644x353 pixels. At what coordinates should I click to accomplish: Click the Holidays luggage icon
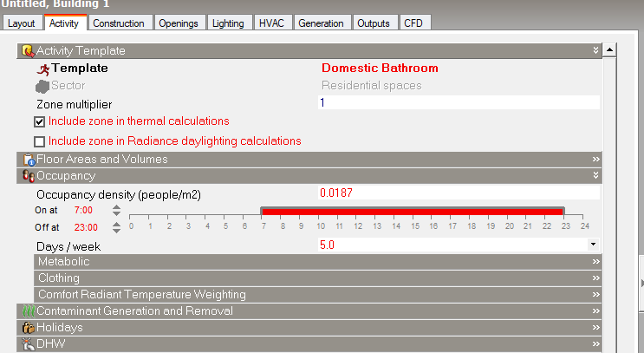(x=29, y=328)
